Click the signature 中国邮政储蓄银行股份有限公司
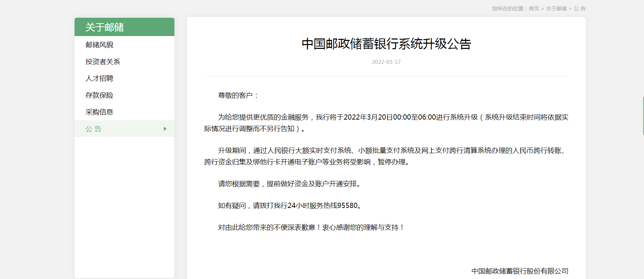The width and height of the screenshot is (644, 279). (520, 271)
